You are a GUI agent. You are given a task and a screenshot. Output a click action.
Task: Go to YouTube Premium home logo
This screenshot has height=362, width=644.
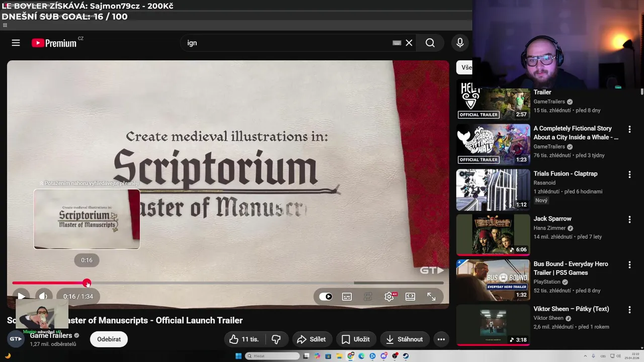click(54, 43)
